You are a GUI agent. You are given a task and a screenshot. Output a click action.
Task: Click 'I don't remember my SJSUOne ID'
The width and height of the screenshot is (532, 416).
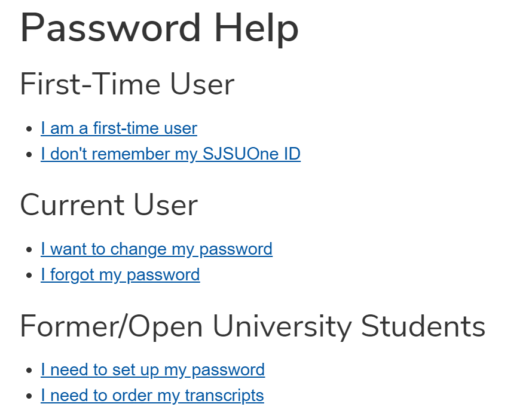170,154
